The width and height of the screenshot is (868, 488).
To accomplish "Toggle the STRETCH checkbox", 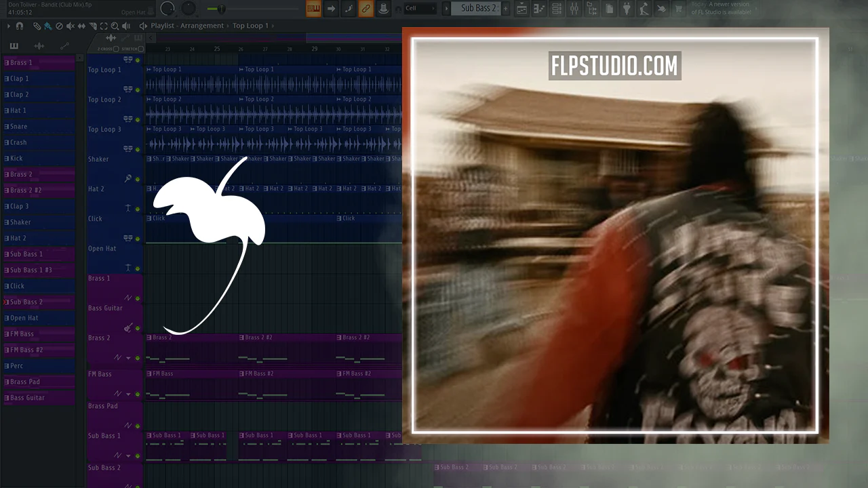I will (141, 49).
